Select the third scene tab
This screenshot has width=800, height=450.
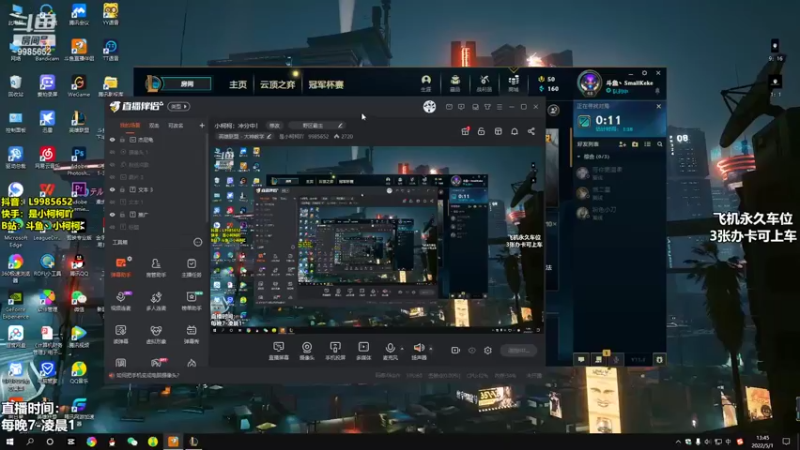click(176, 125)
